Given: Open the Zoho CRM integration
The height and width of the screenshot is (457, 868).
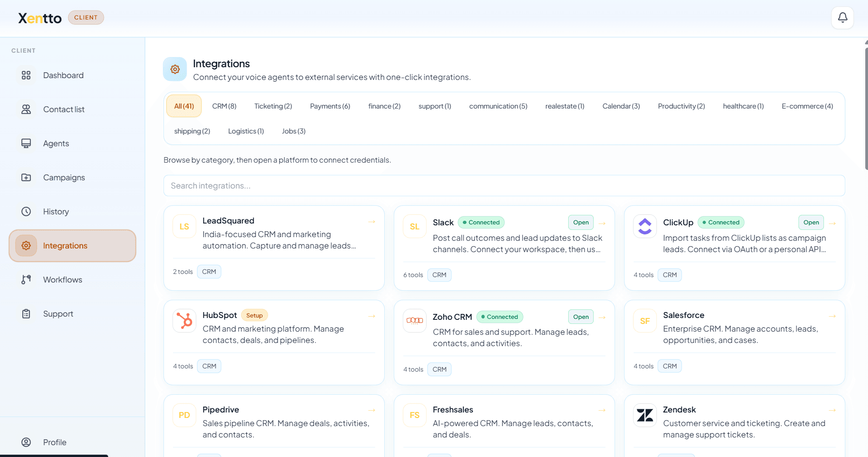Looking at the screenshot, I should click(581, 317).
